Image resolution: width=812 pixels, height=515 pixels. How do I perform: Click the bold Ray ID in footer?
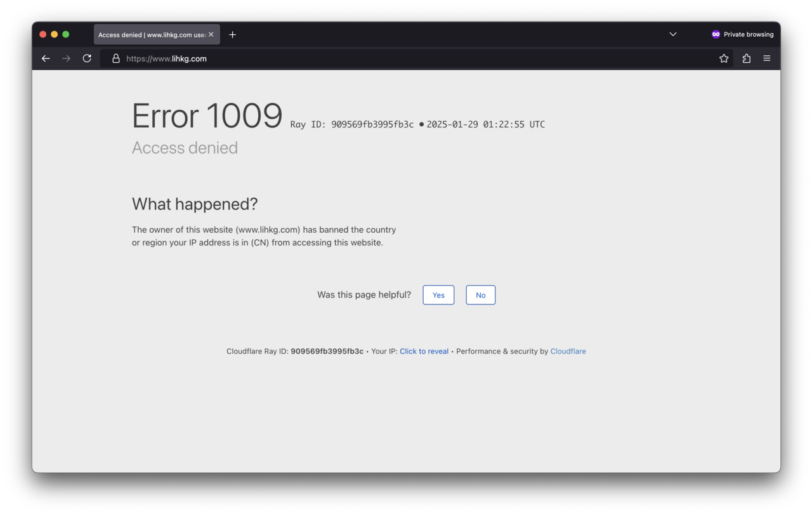(327, 351)
